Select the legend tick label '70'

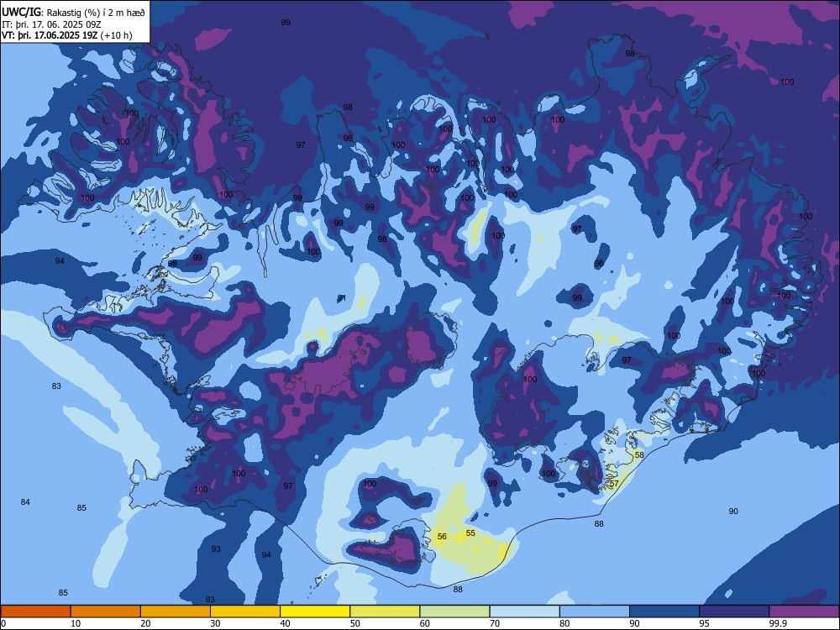click(495, 623)
